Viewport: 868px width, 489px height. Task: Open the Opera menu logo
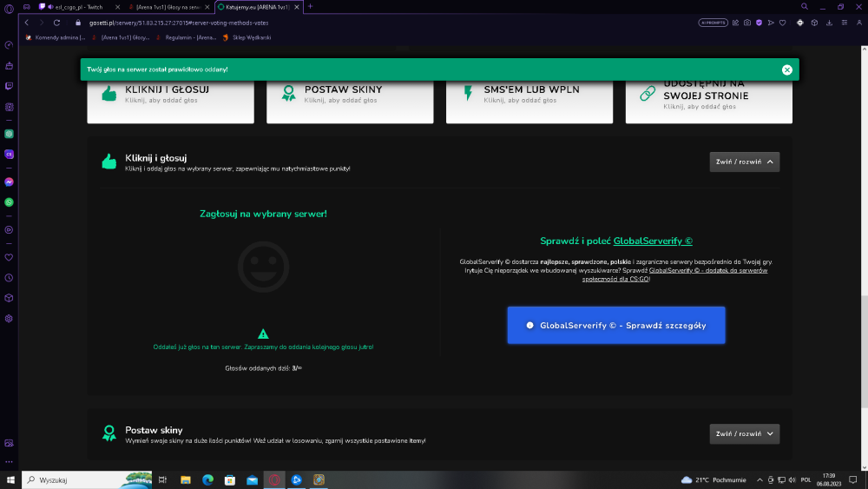[x=9, y=9]
